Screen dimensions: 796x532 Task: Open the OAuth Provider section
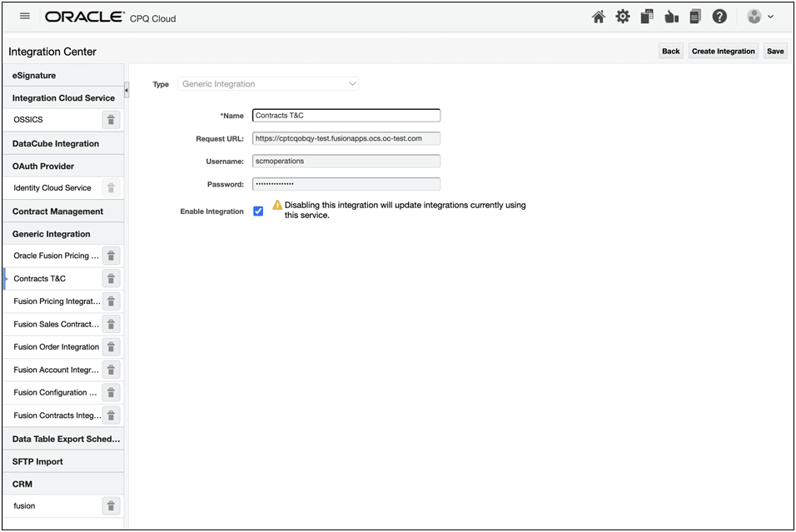click(63, 166)
